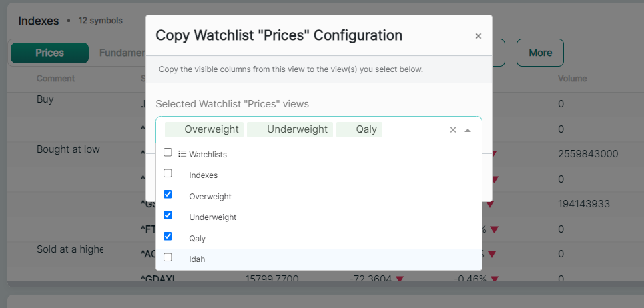Screen dimensions: 644x308
Task: Click the Indexes watchlist title
Action: 39,21
